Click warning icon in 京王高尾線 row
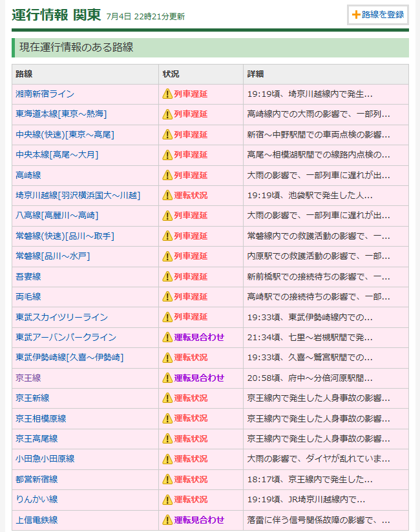This screenshot has height=532, width=420. pos(167,438)
